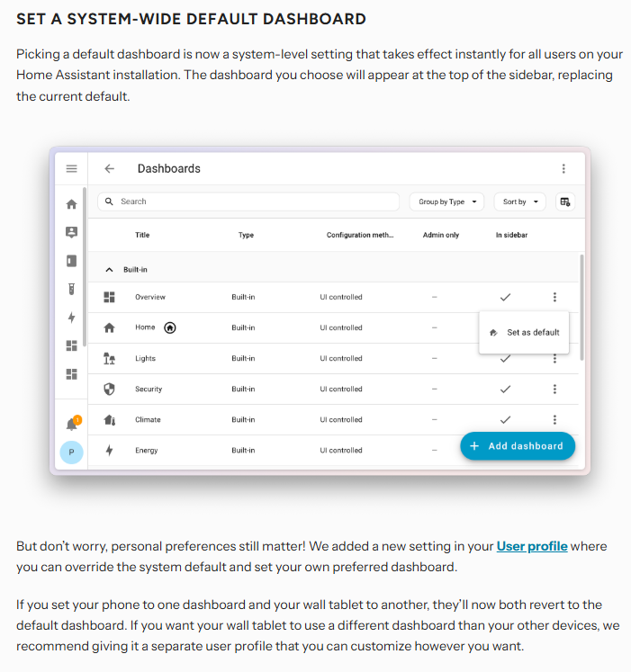Click the home icon in the left sidebar
631x672 pixels.
point(72,204)
